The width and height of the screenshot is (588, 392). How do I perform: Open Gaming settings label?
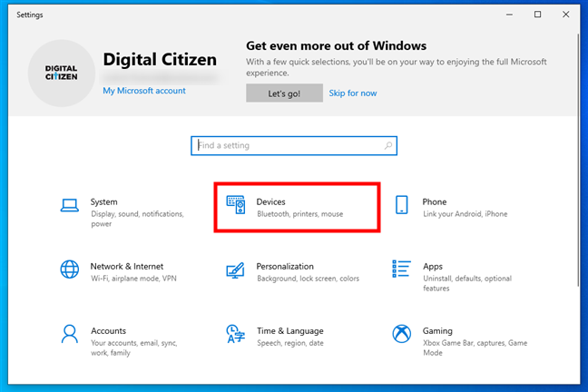pyautogui.click(x=437, y=331)
